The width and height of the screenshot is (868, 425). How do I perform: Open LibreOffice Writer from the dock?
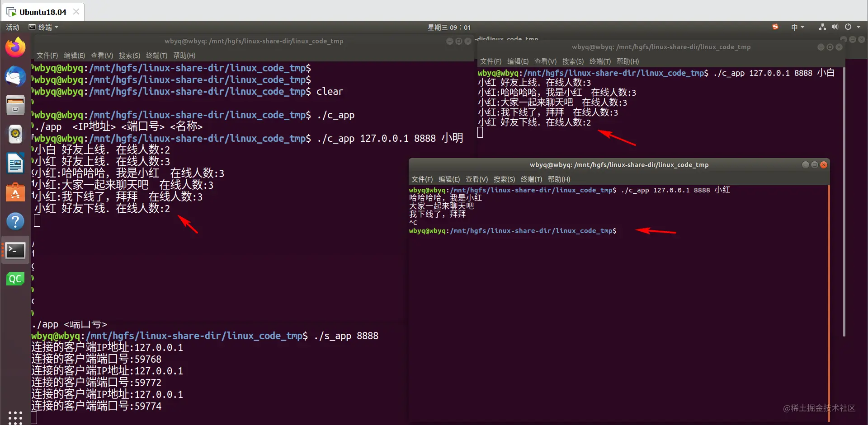pyautogui.click(x=15, y=163)
